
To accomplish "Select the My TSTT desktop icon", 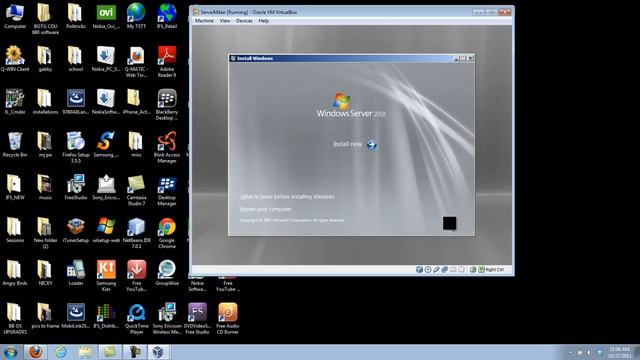I will (x=136, y=16).
